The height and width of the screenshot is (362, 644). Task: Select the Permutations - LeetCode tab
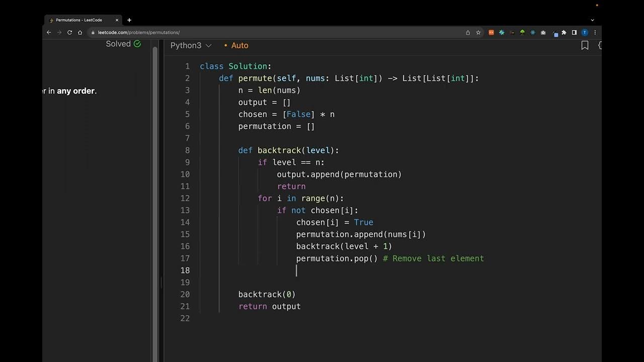click(x=83, y=20)
